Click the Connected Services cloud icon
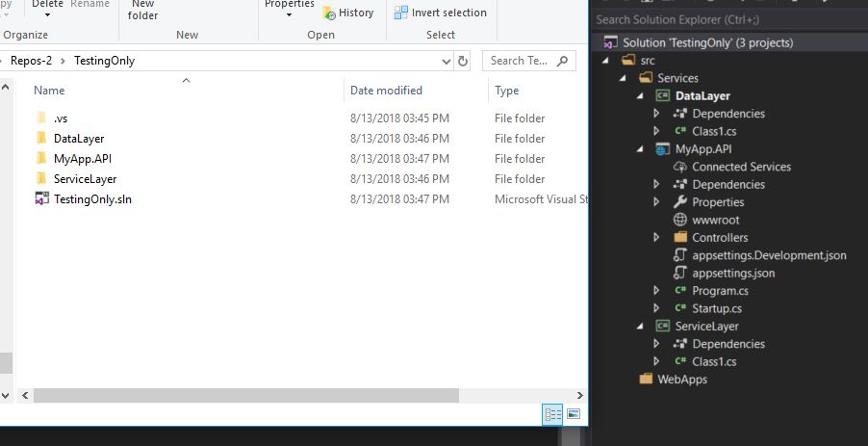The width and height of the screenshot is (868, 446). tap(680, 167)
